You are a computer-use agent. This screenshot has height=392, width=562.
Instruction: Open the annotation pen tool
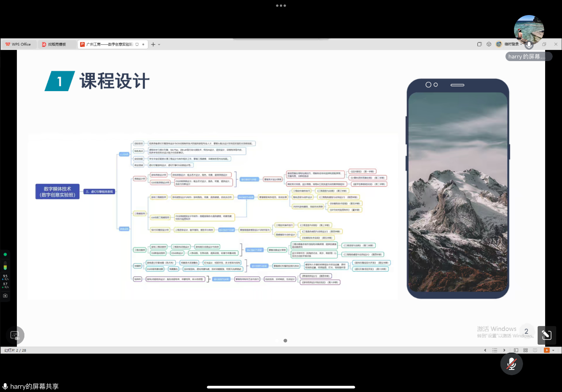(x=546, y=335)
